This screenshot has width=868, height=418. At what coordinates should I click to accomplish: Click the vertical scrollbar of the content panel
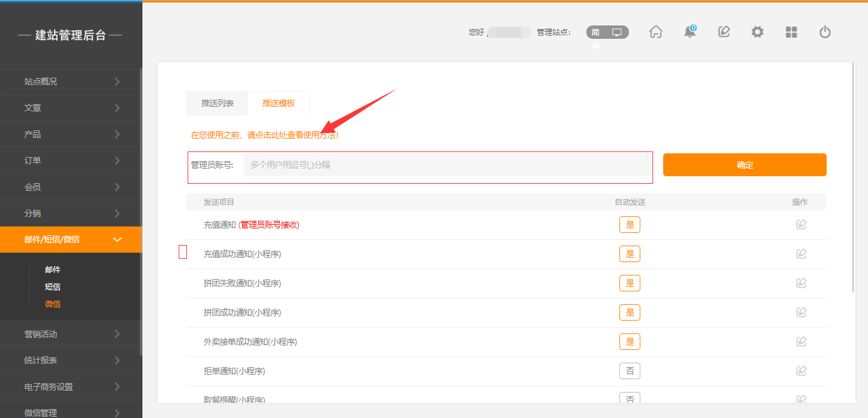pyautogui.click(x=852, y=191)
